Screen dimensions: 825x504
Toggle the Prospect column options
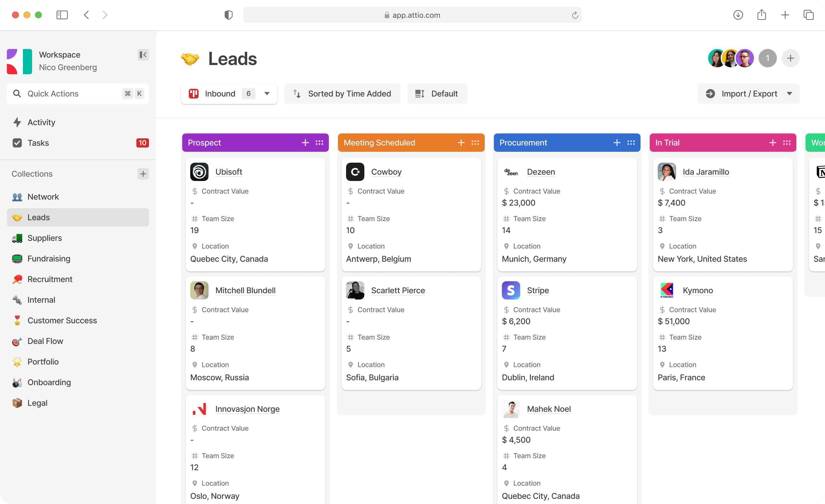coord(320,143)
